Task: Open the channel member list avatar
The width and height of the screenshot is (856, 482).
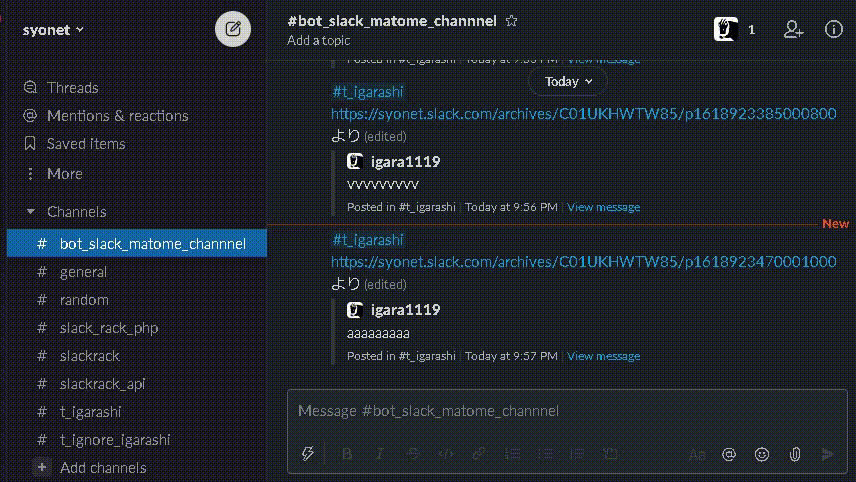Action: 726,29
